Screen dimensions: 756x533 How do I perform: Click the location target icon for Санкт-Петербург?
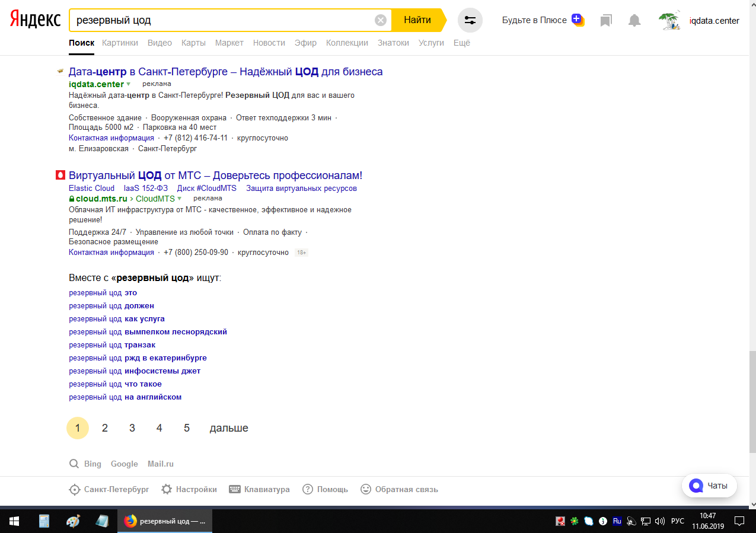[x=75, y=490]
